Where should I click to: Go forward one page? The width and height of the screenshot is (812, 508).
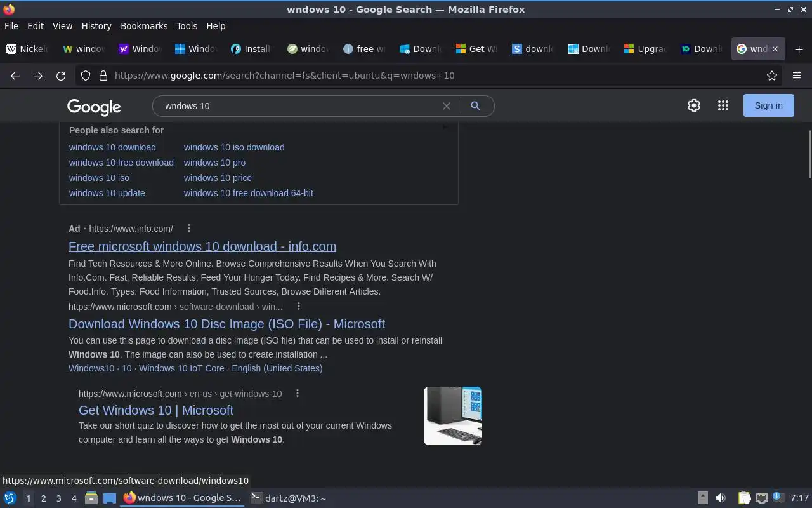pos(38,76)
